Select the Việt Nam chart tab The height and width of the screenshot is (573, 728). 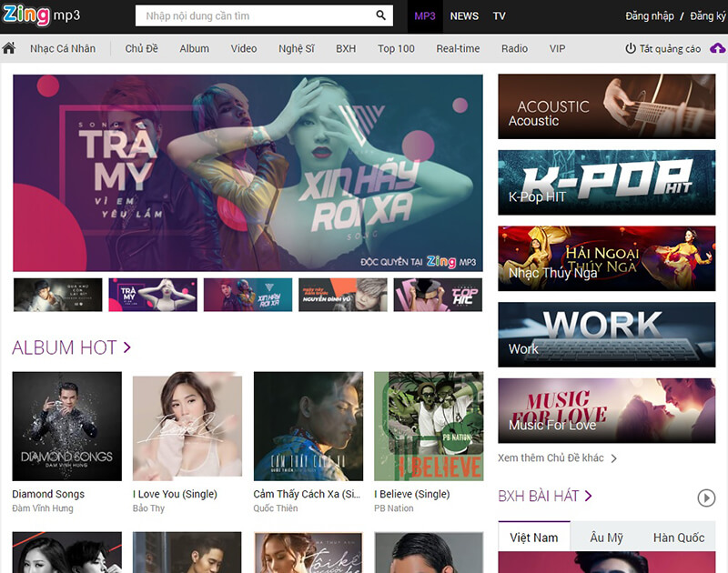click(x=534, y=538)
